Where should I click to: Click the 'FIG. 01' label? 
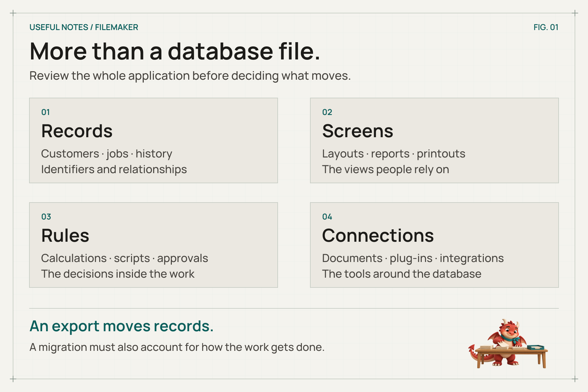tap(546, 27)
